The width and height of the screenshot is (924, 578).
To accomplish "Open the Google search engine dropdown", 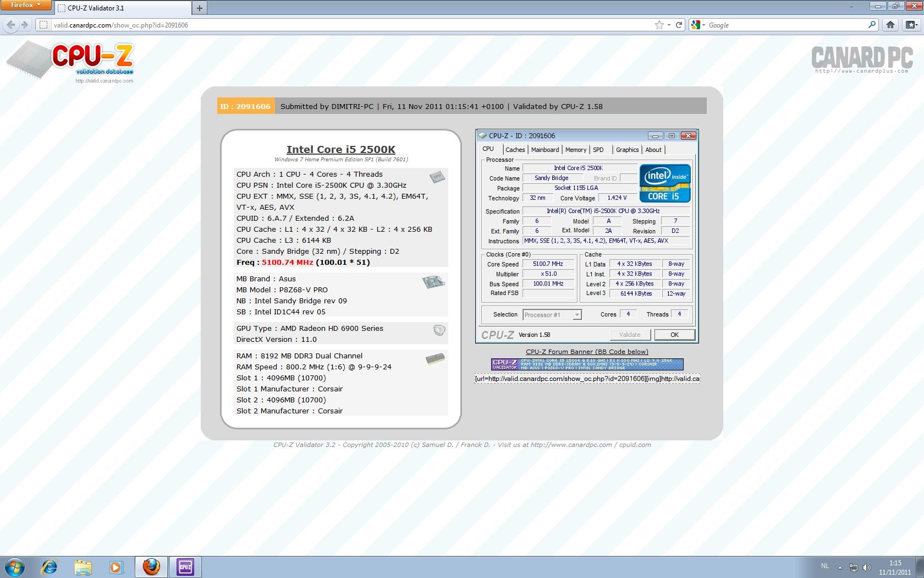I will tap(698, 25).
